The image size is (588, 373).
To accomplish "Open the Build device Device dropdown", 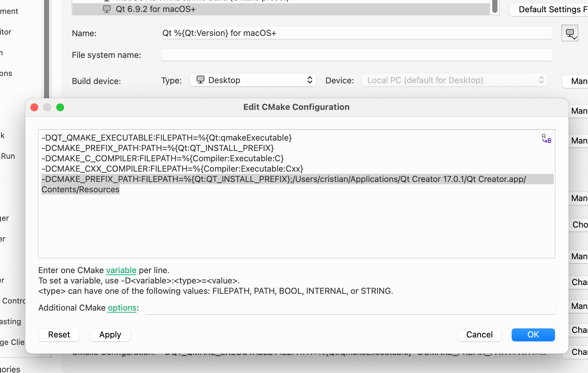I will click(454, 80).
